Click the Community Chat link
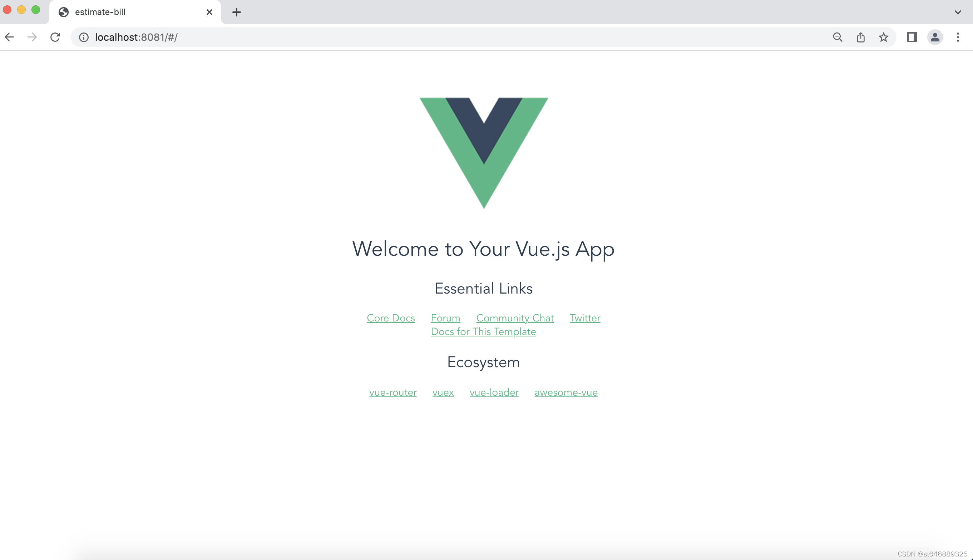The height and width of the screenshot is (560, 973). click(515, 318)
